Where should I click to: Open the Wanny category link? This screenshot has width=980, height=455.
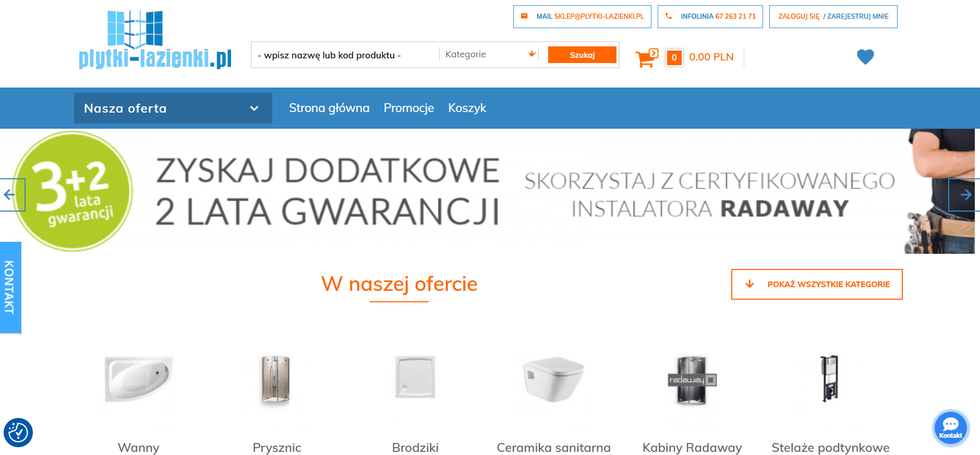[139, 448]
